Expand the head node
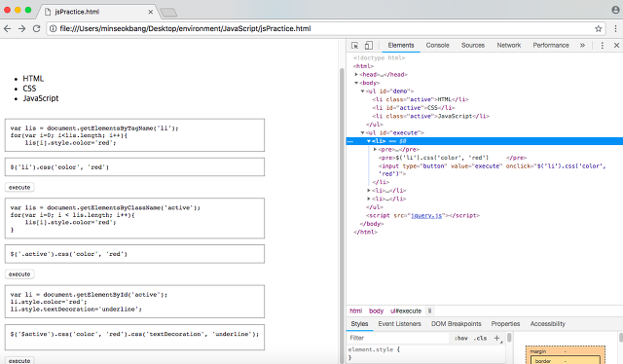Screen dimensions: 623x364 [x=356, y=74]
